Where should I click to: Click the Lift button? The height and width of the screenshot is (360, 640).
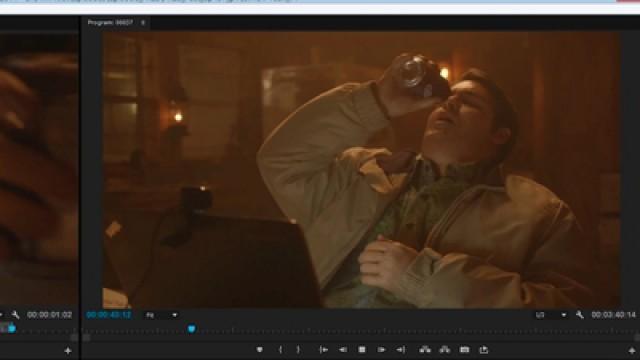425,350
